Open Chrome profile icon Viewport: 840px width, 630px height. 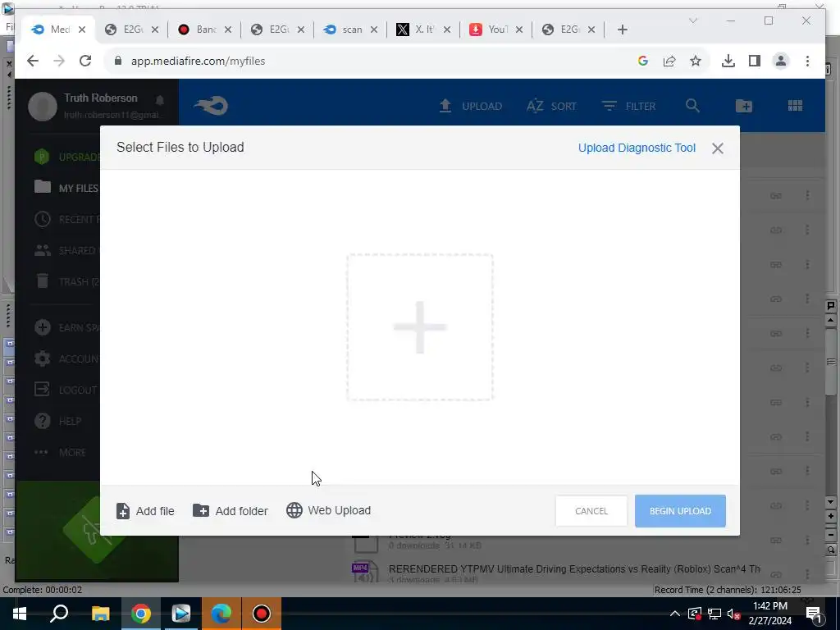click(x=781, y=61)
